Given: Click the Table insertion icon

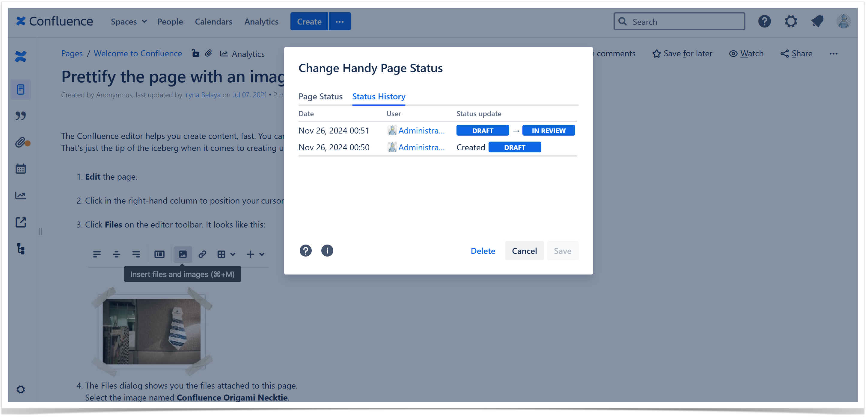Looking at the screenshot, I should (x=221, y=254).
